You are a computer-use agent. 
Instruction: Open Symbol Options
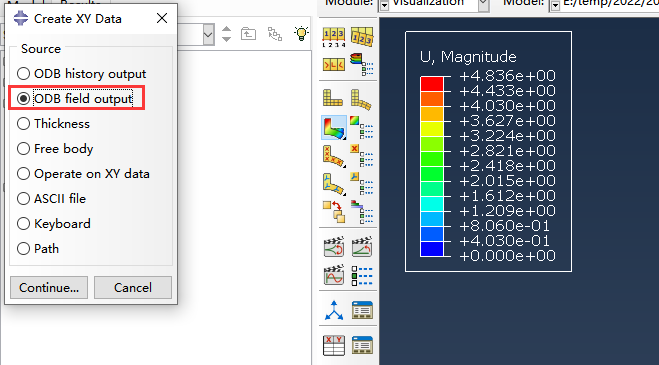(362, 156)
